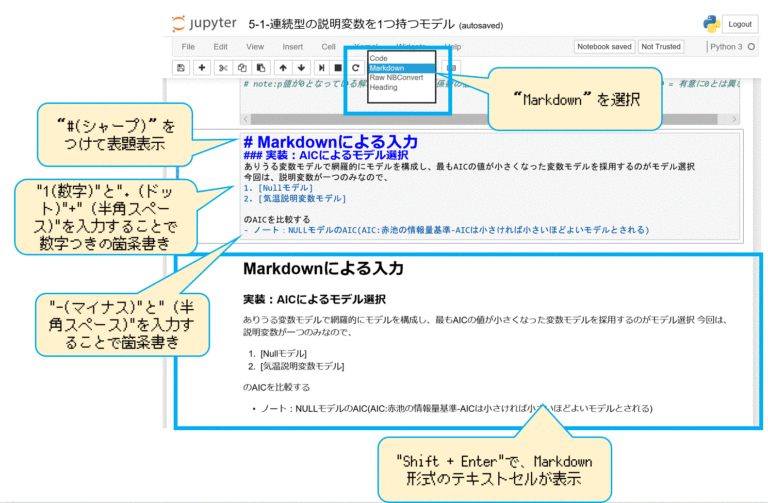Copy selected cells icon
The width and height of the screenshot is (768, 503).
[242, 67]
